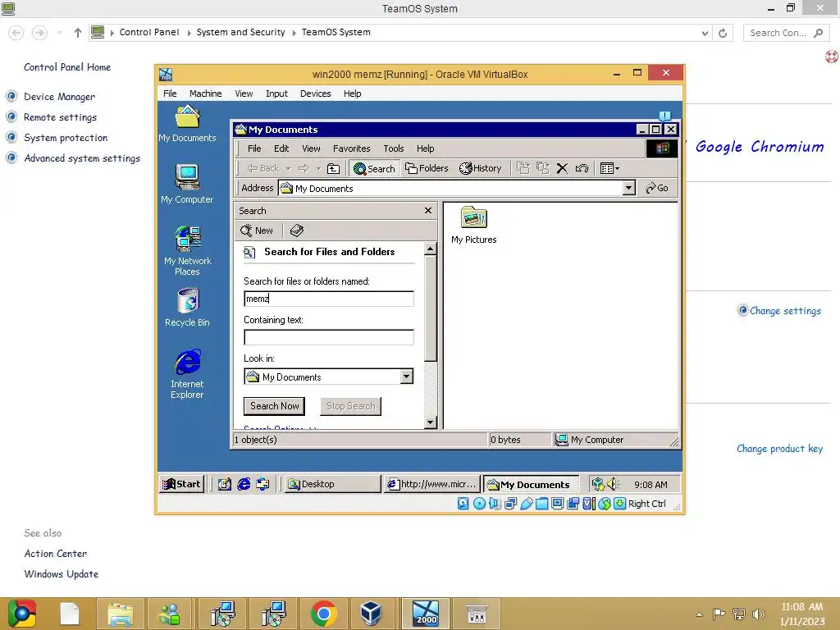Switch to Desktop taskbar button in VM
The image size is (840, 630).
[x=332, y=484]
